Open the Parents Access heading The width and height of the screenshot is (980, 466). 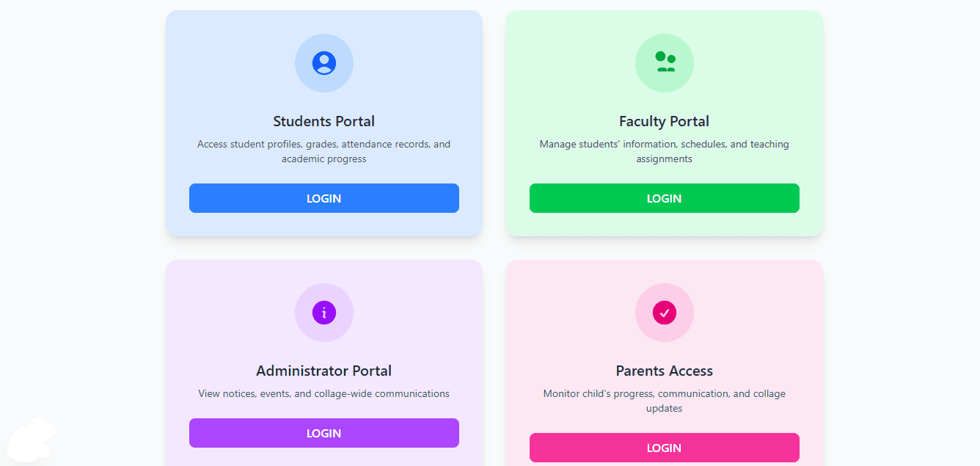[665, 371]
